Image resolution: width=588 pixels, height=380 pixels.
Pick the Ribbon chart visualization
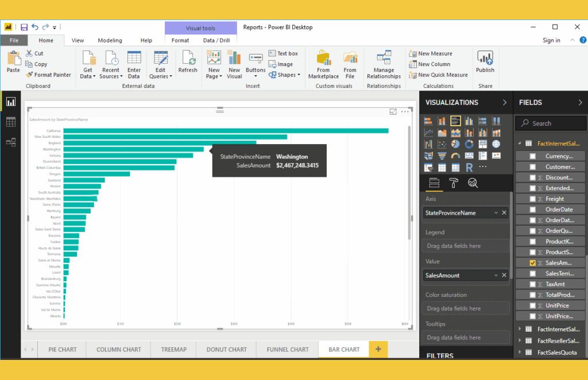click(496, 133)
